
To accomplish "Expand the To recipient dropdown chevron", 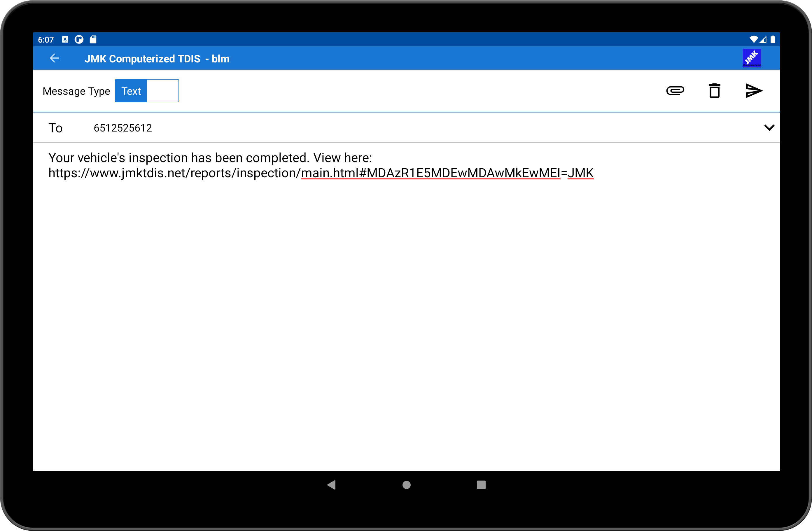I will [x=769, y=127].
